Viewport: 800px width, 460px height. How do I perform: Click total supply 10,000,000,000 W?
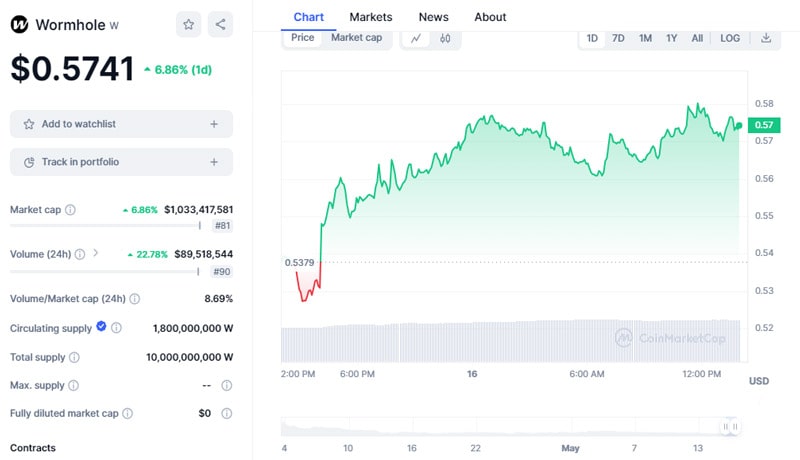coord(189,357)
